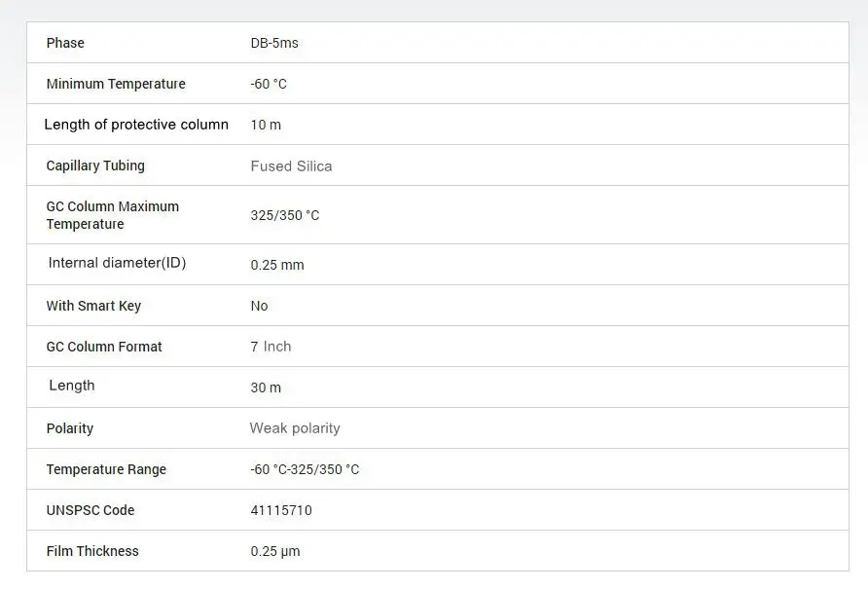
Task: Click the Film Thickness label
Action: (x=92, y=551)
